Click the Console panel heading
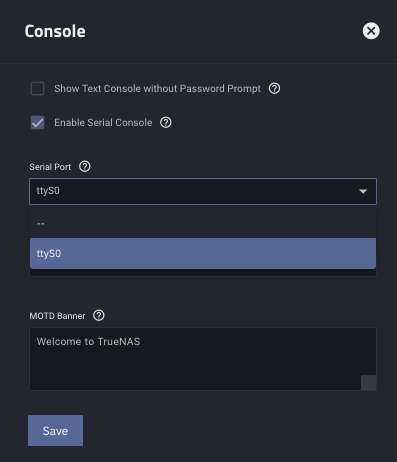 pos(55,31)
